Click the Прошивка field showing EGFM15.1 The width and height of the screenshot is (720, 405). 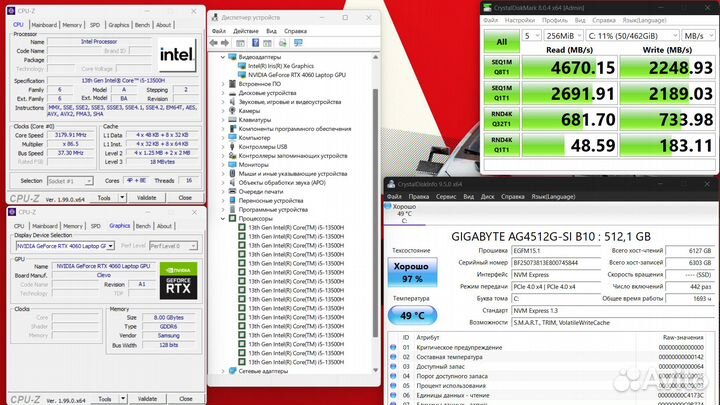point(556,251)
